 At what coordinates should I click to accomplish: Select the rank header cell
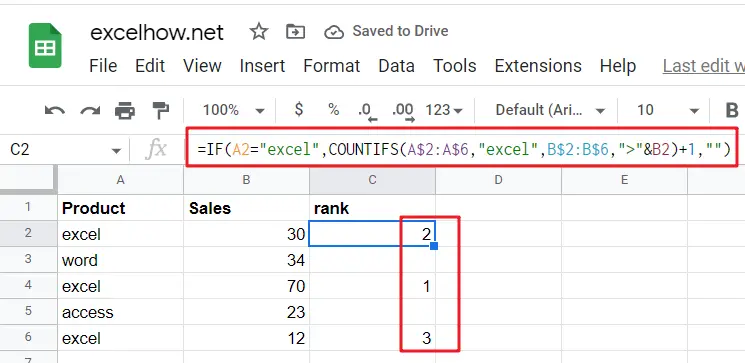pos(372,208)
